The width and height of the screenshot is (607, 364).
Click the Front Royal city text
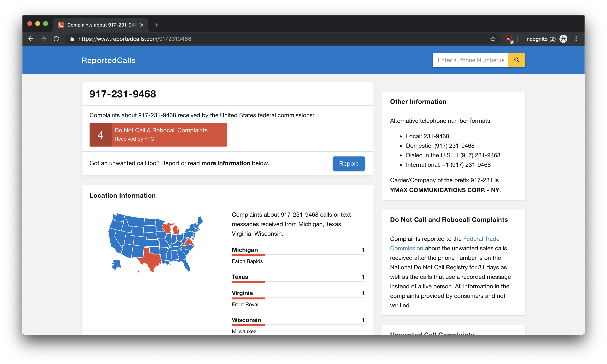(245, 304)
